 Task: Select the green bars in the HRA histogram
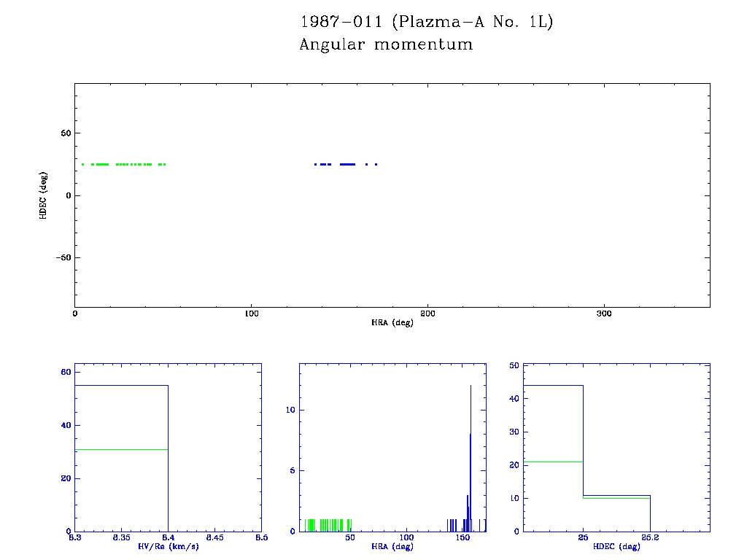(x=328, y=525)
